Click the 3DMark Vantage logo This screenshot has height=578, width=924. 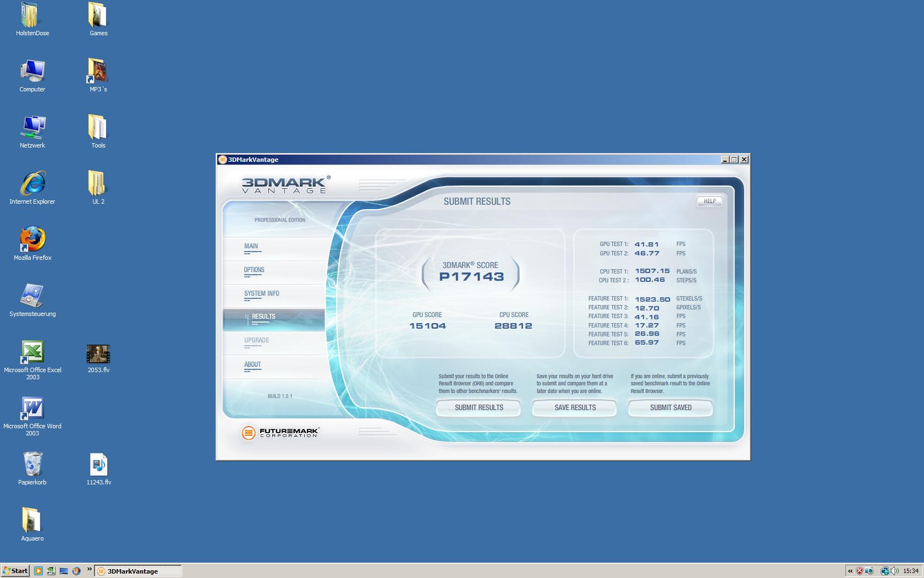pyautogui.click(x=286, y=184)
